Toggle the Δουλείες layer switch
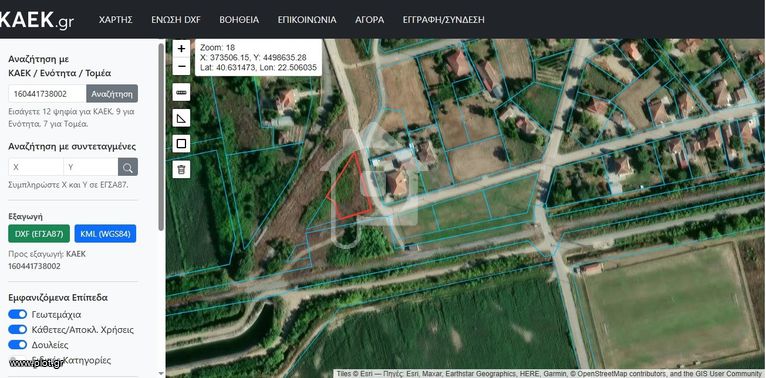This screenshot has width=766, height=378. click(x=18, y=344)
